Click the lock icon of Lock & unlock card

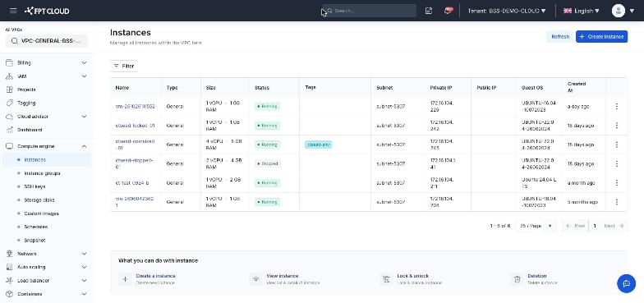(x=386, y=279)
